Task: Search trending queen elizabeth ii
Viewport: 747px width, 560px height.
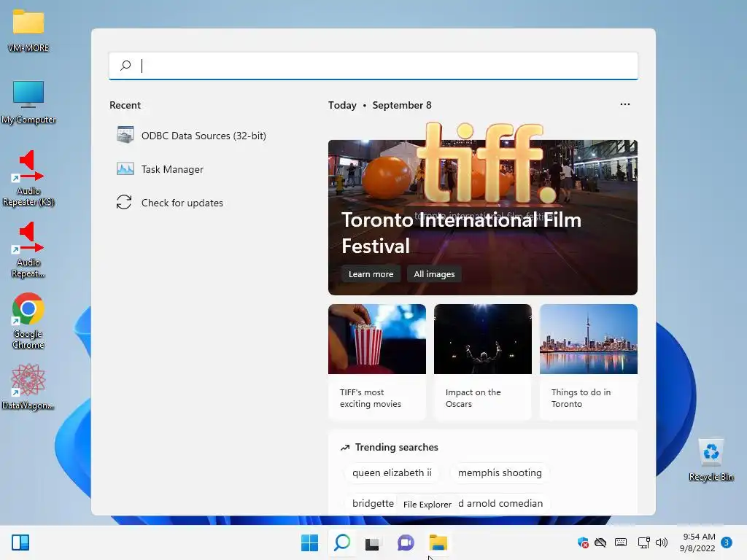Action: pos(392,472)
